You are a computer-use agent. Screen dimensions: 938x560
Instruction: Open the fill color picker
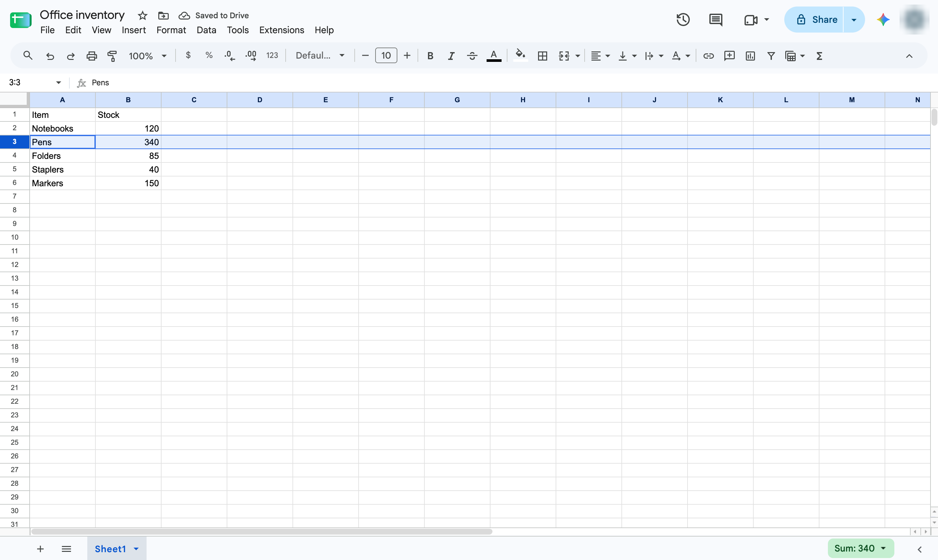(x=520, y=55)
